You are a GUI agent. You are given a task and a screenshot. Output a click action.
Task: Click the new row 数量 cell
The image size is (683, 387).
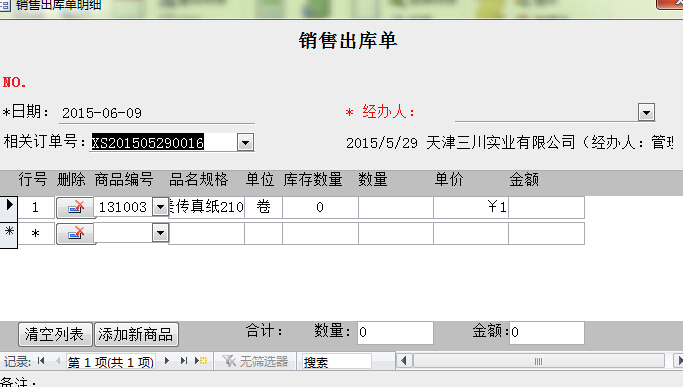click(396, 234)
